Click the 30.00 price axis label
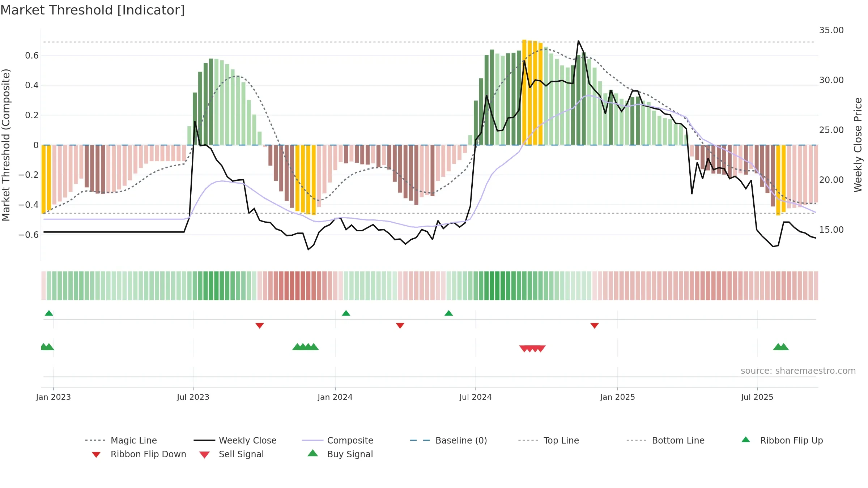868x488 pixels. coord(831,80)
